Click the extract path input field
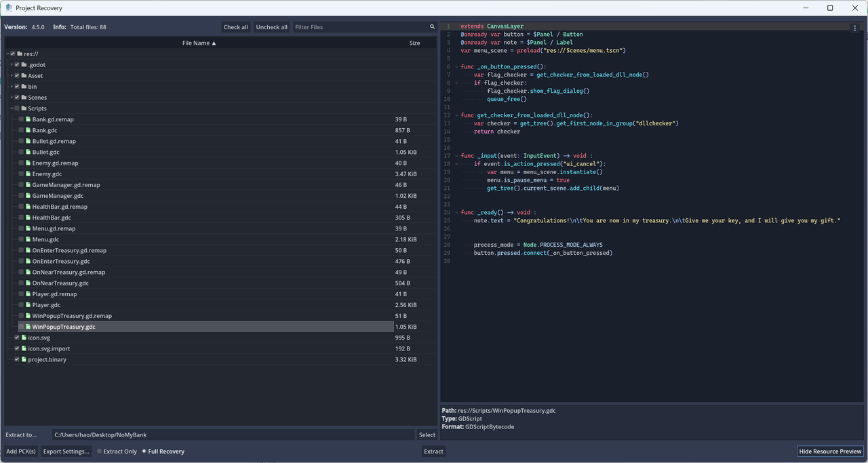 click(x=233, y=435)
